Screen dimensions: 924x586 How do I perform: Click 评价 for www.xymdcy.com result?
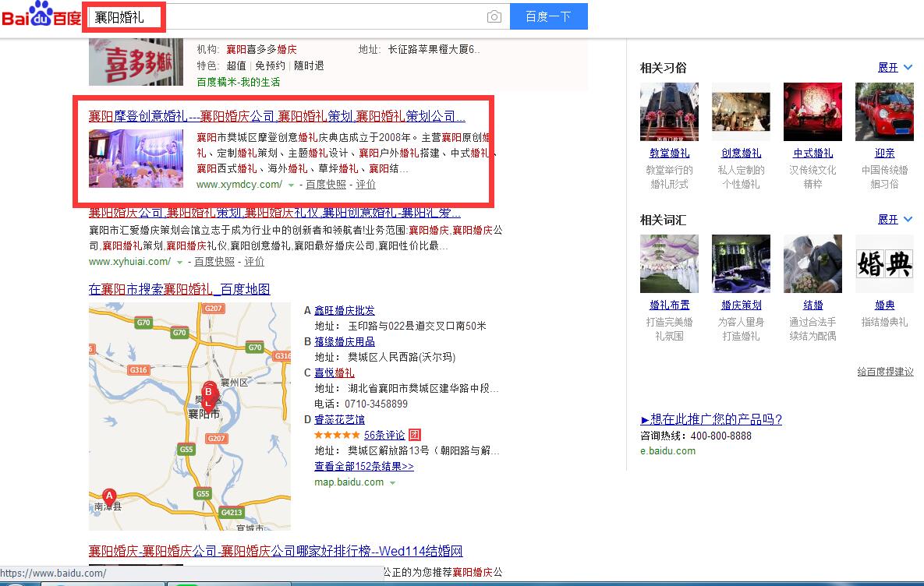pos(366,185)
